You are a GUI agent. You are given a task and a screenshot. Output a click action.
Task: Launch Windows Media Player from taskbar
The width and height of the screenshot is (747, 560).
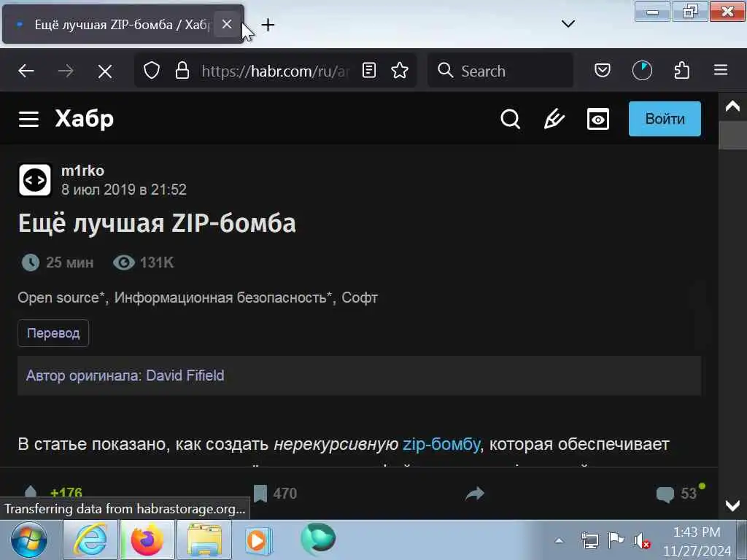point(260,540)
